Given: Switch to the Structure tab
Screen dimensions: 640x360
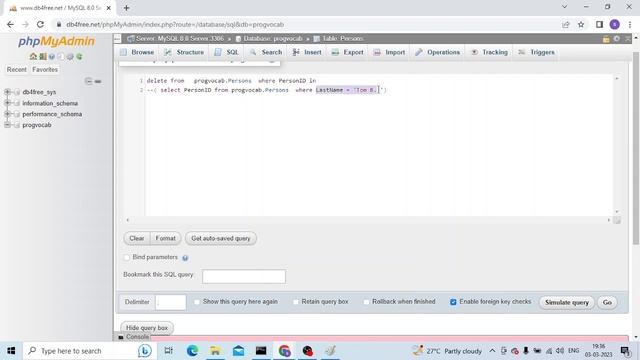Looking at the screenshot, I should point(184,52).
